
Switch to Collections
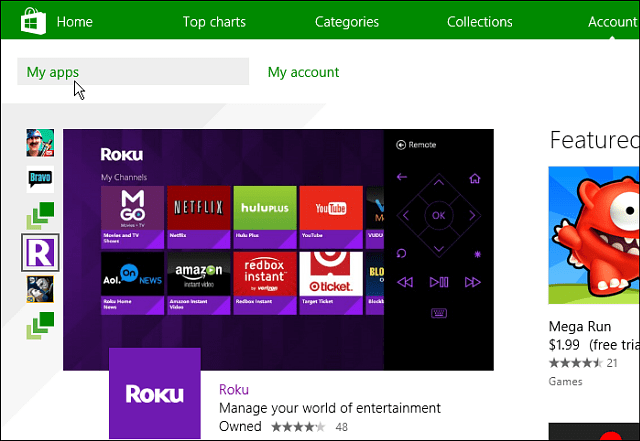tap(480, 22)
